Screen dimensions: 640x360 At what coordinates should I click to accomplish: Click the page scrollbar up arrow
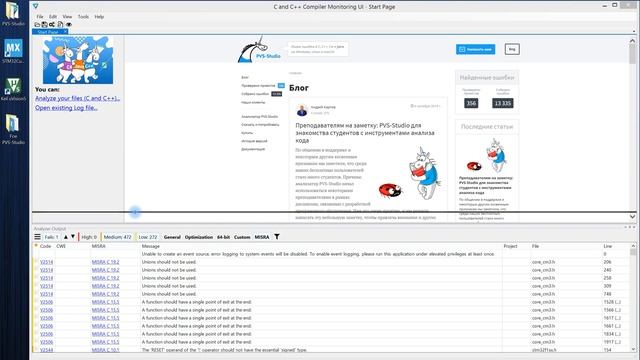[632, 40]
